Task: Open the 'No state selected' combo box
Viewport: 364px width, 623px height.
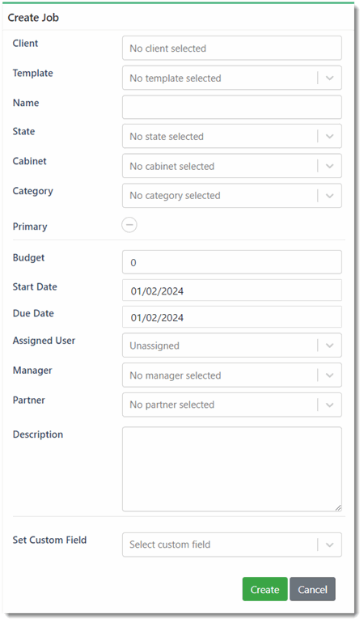Action: tap(231, 136)
